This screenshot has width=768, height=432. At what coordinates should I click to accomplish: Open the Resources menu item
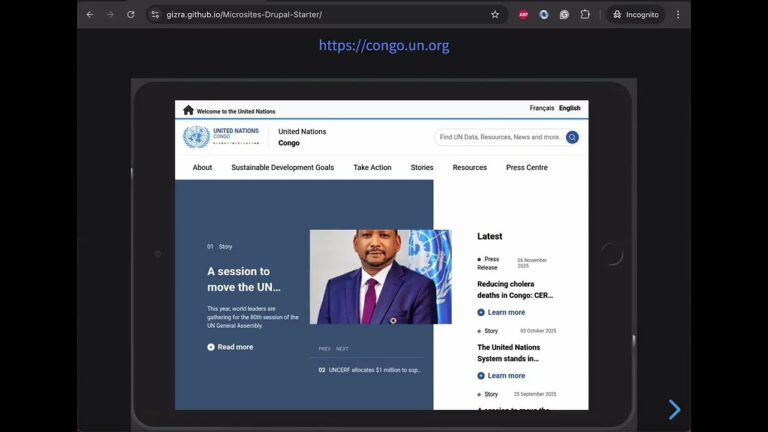470,168
